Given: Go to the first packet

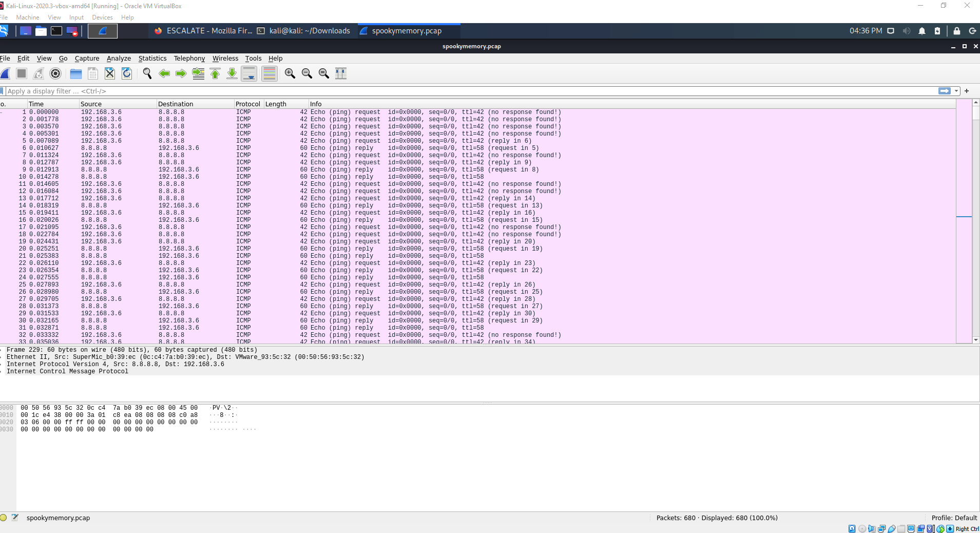Looking at the screenshot, I should point(214,73).
